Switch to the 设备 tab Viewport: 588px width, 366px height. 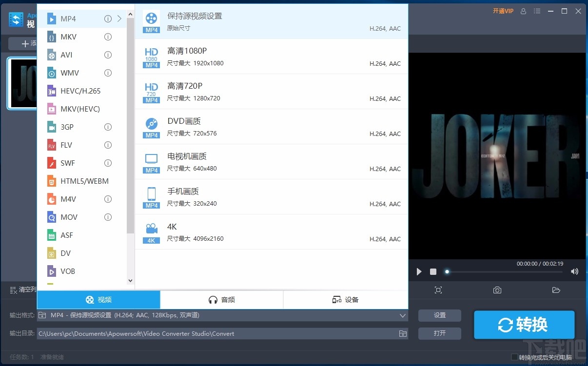tap(346, 299)
